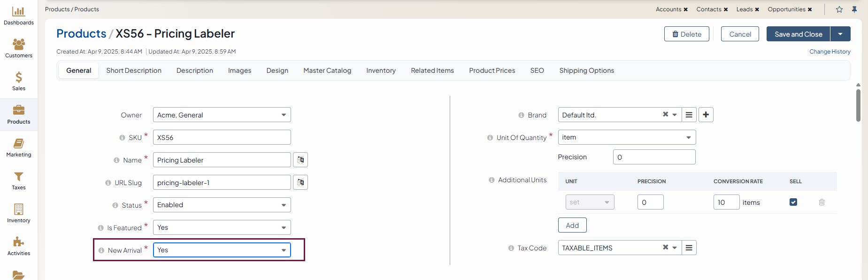The width and height of the screenshot is (868, 280).
Task: Click into the SKU input field
Action: pyautogui.click(x=222, y=137)
